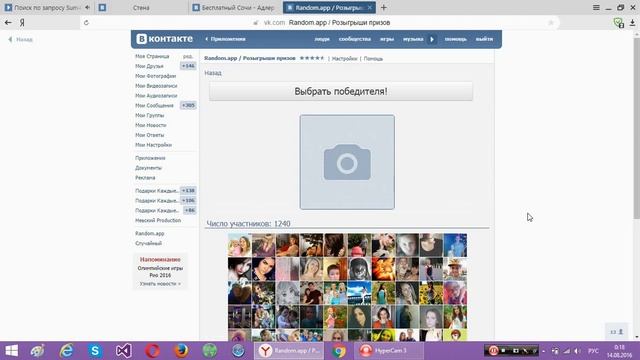
Task: Open Мои Группы in sidebar
Action: coord(150,116)
